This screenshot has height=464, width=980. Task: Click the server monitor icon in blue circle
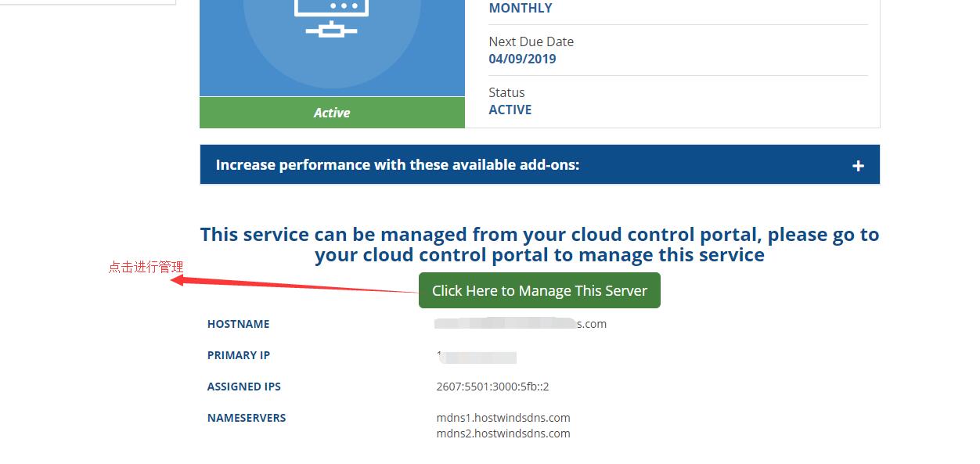coord(332,17)
